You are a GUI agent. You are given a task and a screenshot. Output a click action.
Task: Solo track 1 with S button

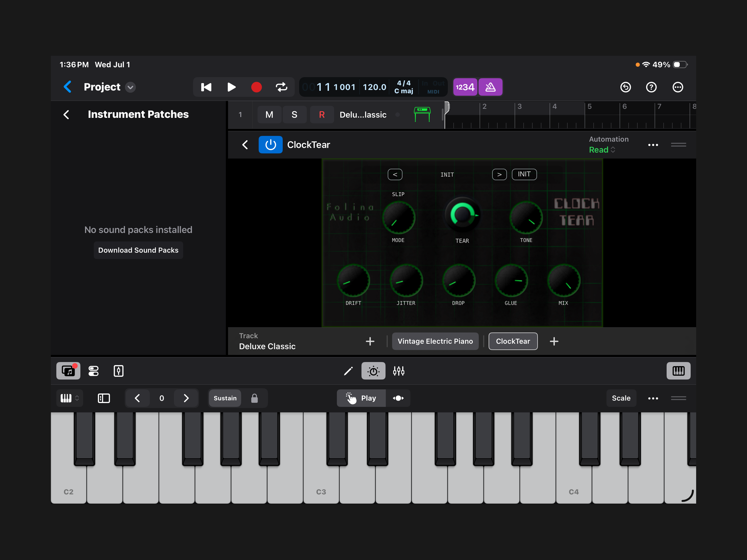click(294, 115)
